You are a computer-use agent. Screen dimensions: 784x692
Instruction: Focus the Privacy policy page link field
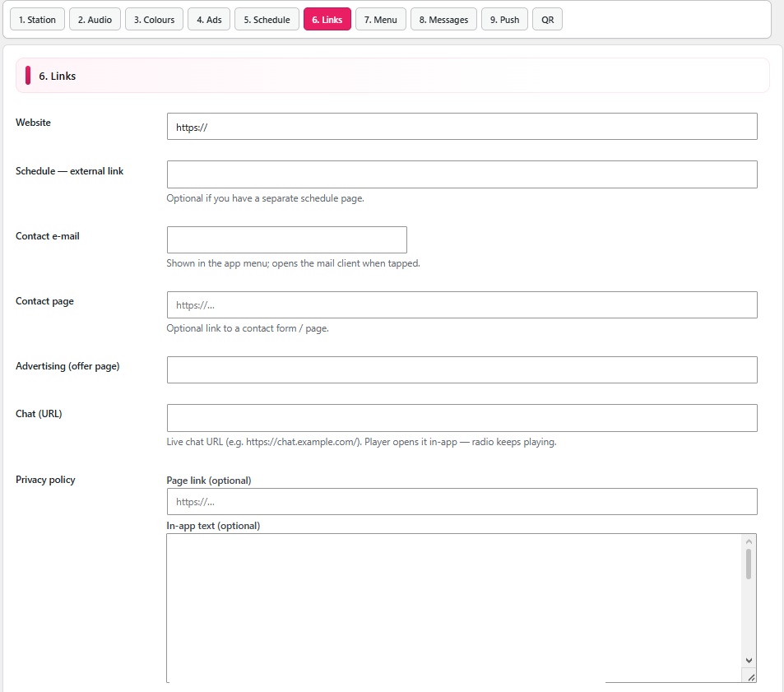pos(462,501)
